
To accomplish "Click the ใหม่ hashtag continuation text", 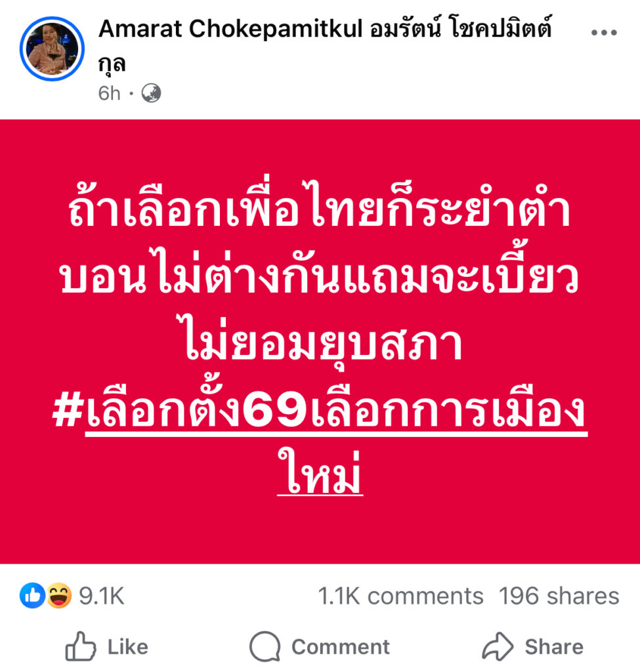I will [320, 473].
